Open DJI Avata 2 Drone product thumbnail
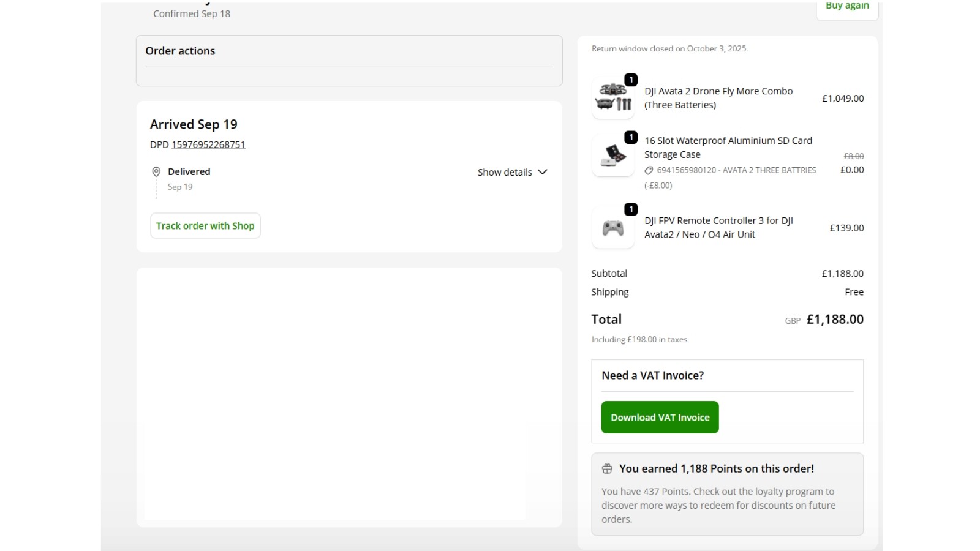The image size is (980, 551). tap(612, 99)
